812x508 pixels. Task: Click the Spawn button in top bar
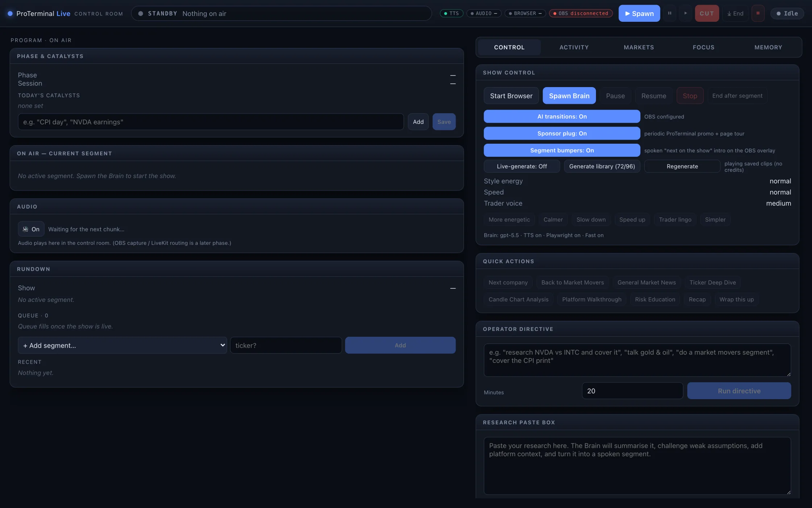tap(639, 13)
